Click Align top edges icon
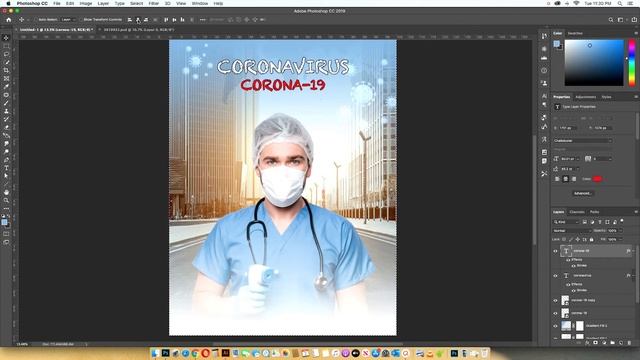 166,20
